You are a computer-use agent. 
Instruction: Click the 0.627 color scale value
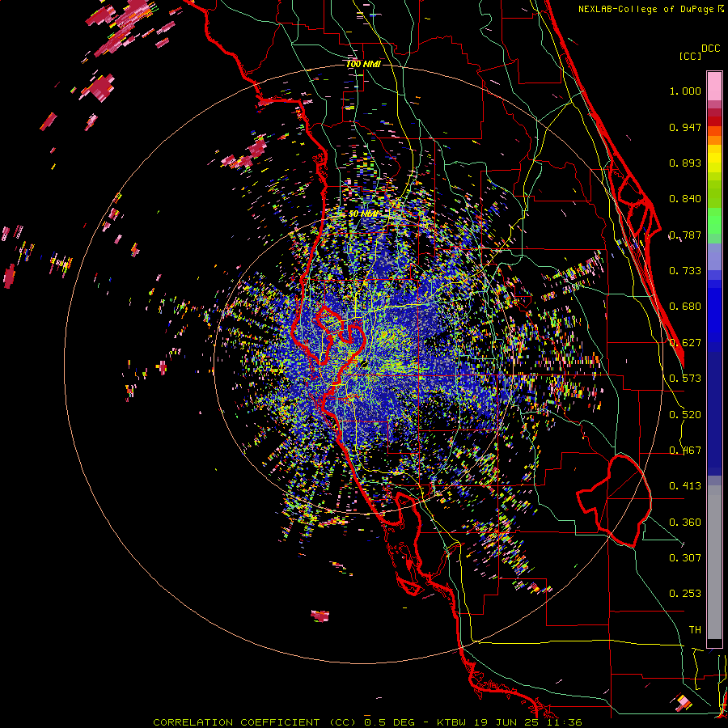(x=685, y=343)
